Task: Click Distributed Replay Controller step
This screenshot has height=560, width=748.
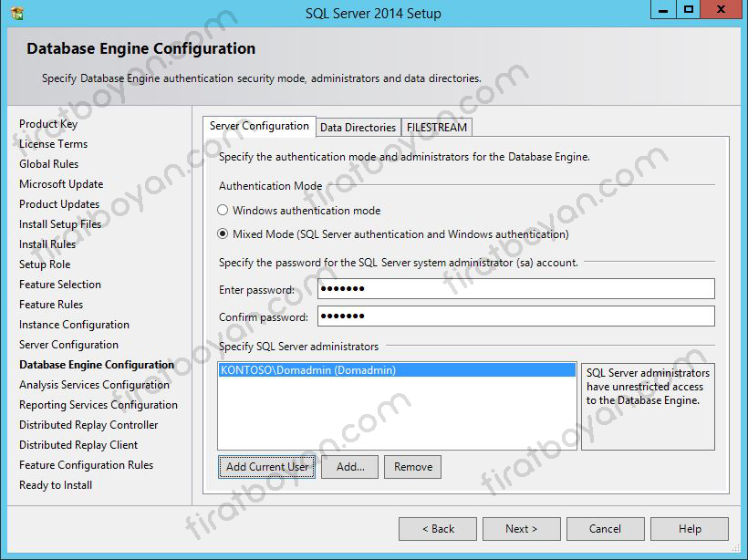Action: pyautogui.click(x=88, y=424)
